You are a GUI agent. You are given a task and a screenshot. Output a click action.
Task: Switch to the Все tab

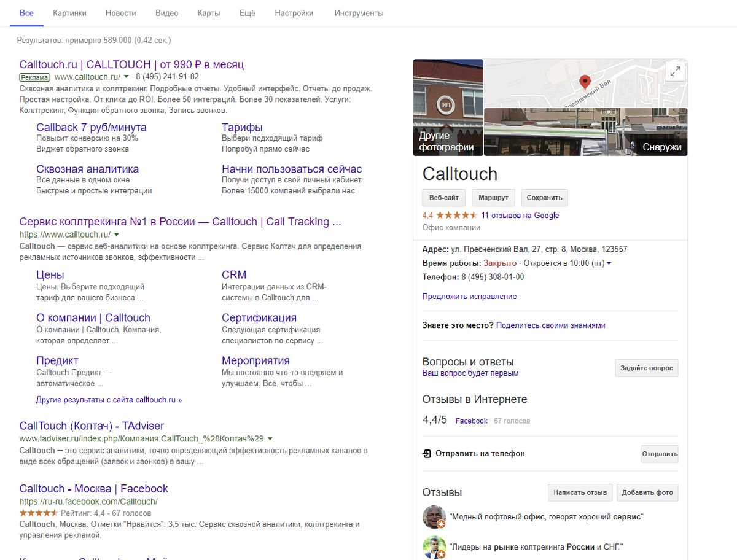click(26, 13)
